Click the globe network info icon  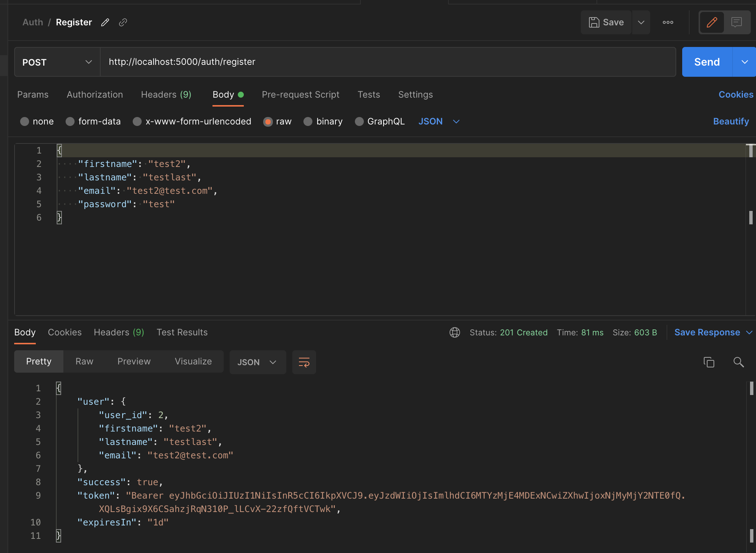[x=454, y=332]
